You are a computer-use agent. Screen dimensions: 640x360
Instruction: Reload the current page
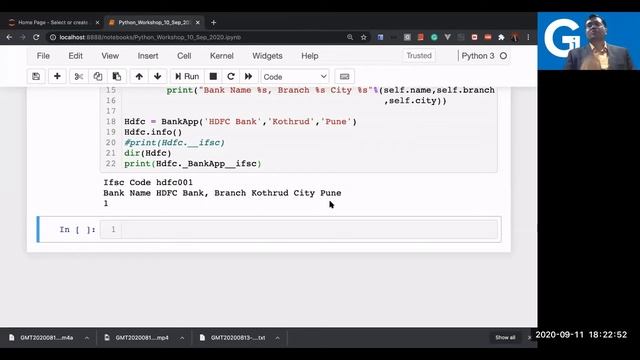(x=36, y=37)
